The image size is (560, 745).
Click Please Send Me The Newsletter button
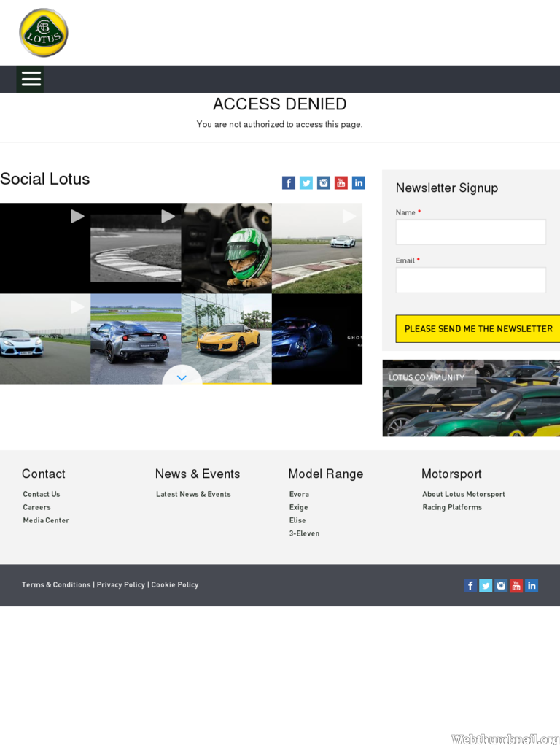pos(478,329)
